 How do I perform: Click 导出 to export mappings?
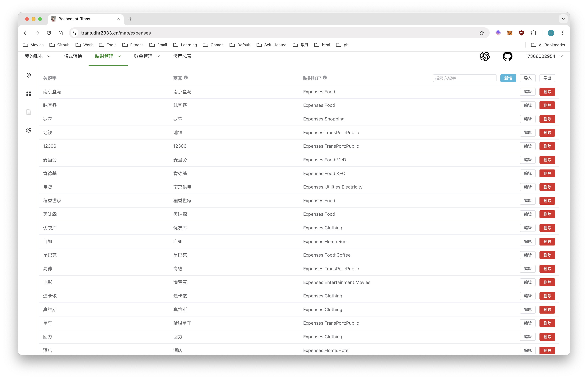click(548, 78)
